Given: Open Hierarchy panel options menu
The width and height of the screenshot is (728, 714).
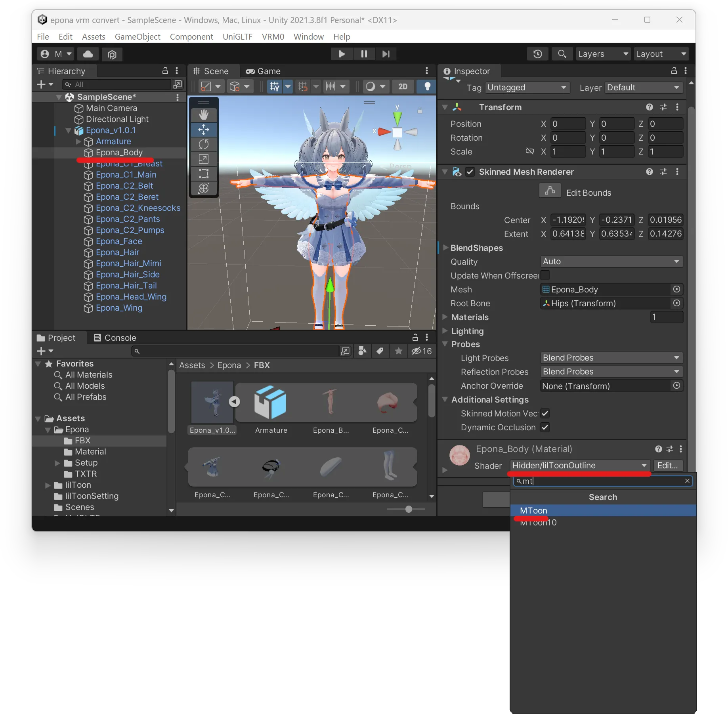Looking at the screenshot, I should point(177,71).
